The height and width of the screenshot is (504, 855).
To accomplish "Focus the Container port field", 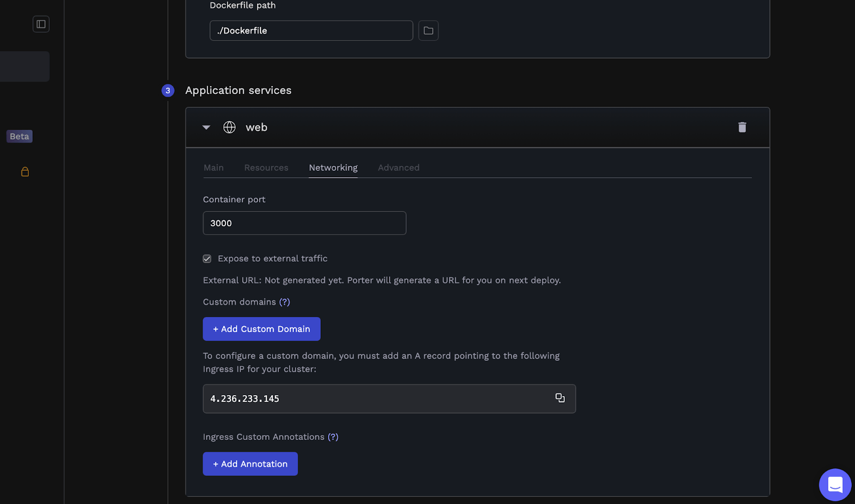I will 305,223.
